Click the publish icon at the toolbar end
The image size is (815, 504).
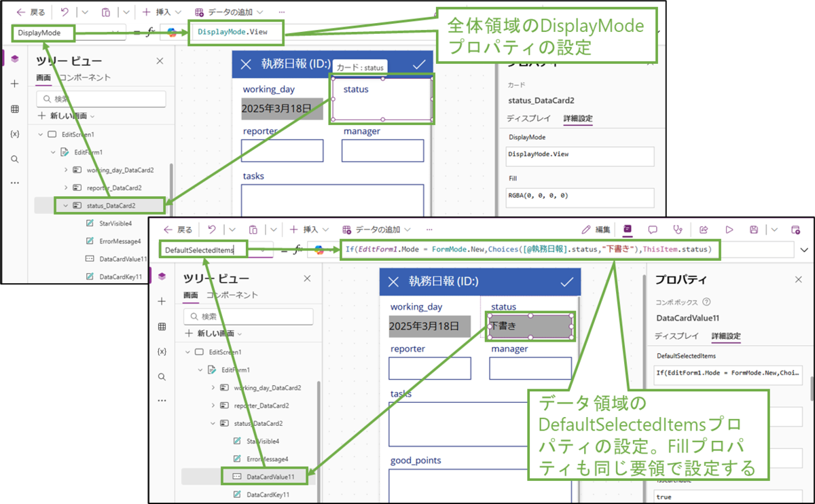pyautogui.click(x=795, y=230)
